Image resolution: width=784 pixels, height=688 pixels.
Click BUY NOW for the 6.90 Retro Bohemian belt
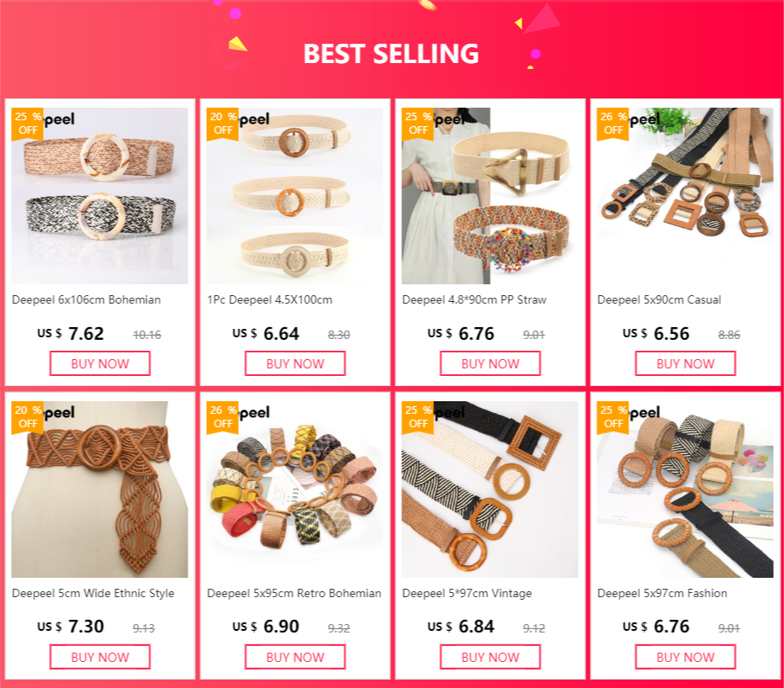[x=295, y=657]
